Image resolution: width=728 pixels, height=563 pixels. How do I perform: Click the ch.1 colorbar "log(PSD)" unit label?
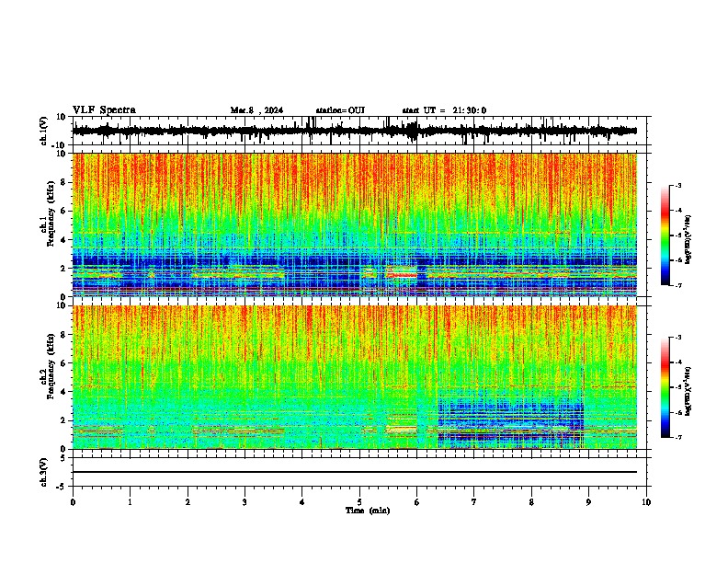(688, 240)
